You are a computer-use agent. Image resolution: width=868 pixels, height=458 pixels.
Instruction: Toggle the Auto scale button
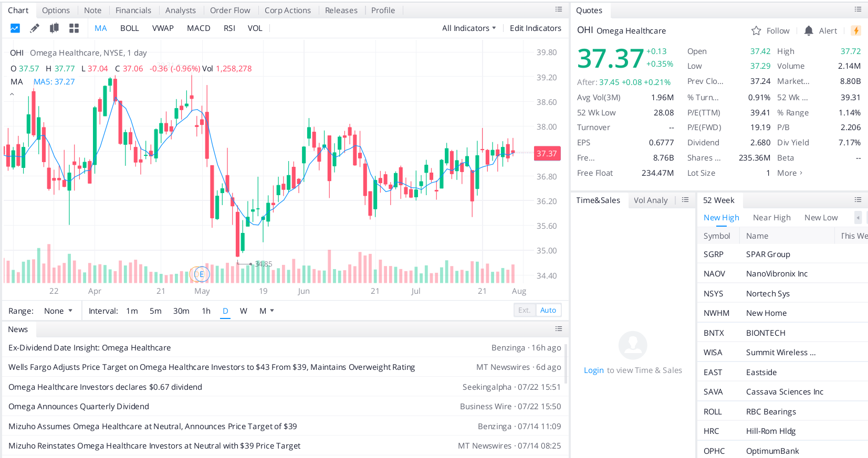tap(548, 310)
